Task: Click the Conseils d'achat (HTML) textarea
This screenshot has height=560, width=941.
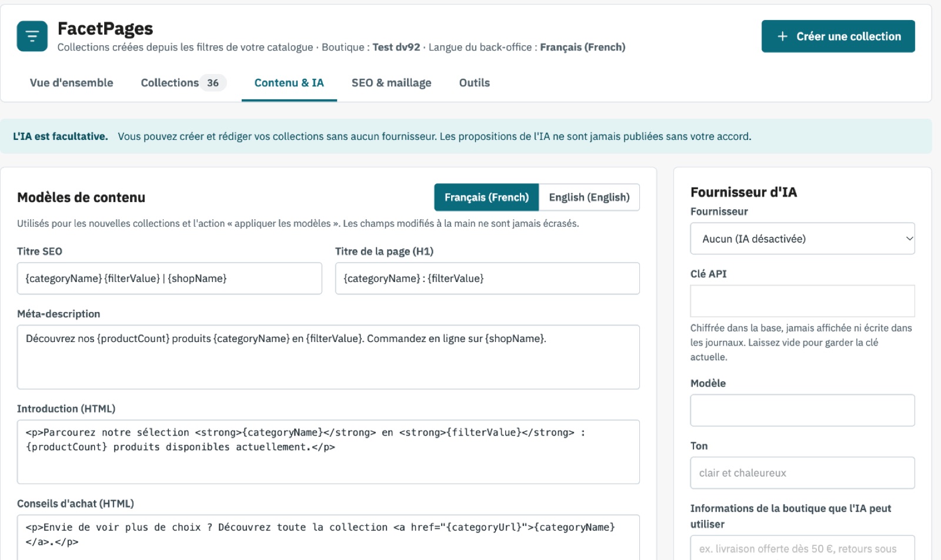Action: (x=328, y=538)
